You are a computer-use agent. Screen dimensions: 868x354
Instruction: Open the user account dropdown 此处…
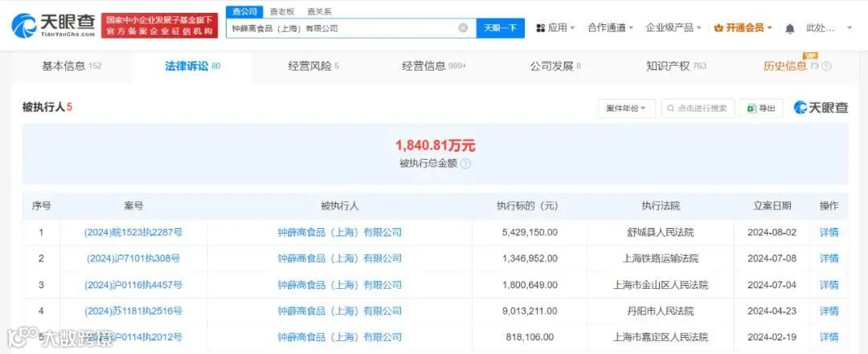point(829,27)
